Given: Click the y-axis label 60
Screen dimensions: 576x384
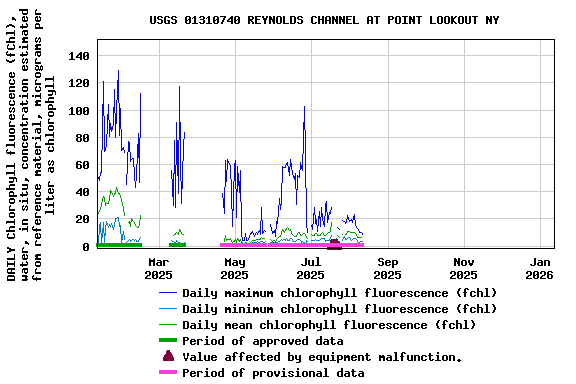Looking at the screenshot, I should tap(82, 165).
